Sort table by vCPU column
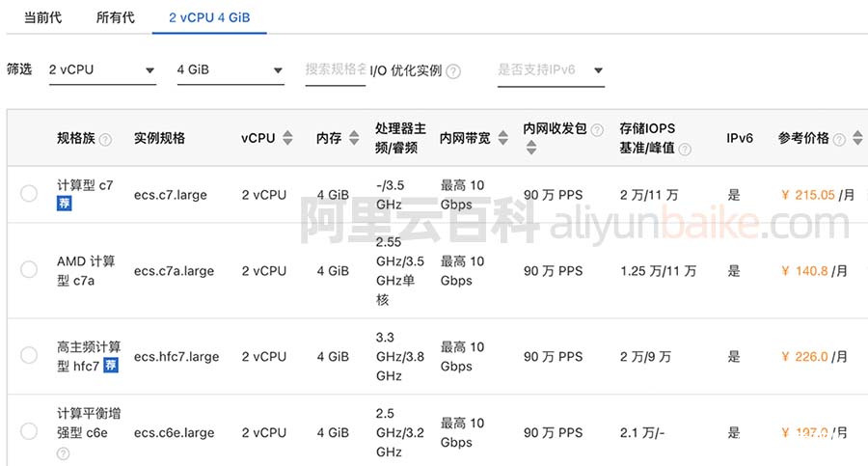868x466 pixels. pyautogui.click(x=287, y=138)
